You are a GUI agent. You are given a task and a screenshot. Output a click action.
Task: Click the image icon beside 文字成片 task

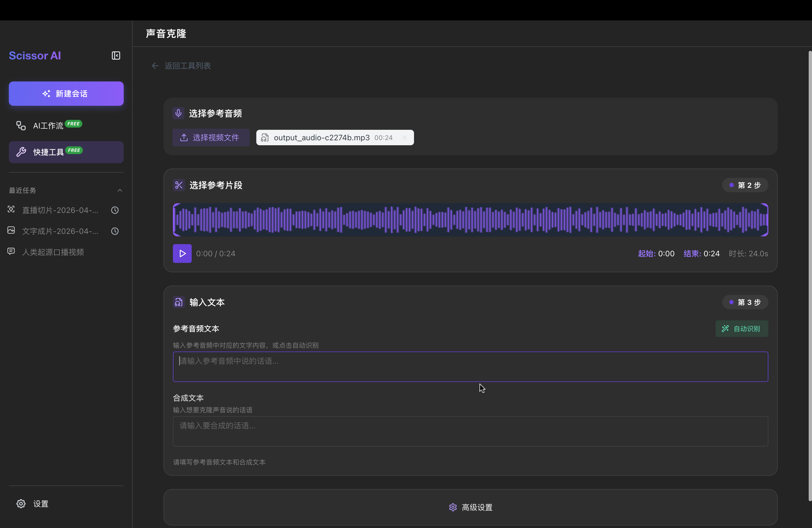10,231
